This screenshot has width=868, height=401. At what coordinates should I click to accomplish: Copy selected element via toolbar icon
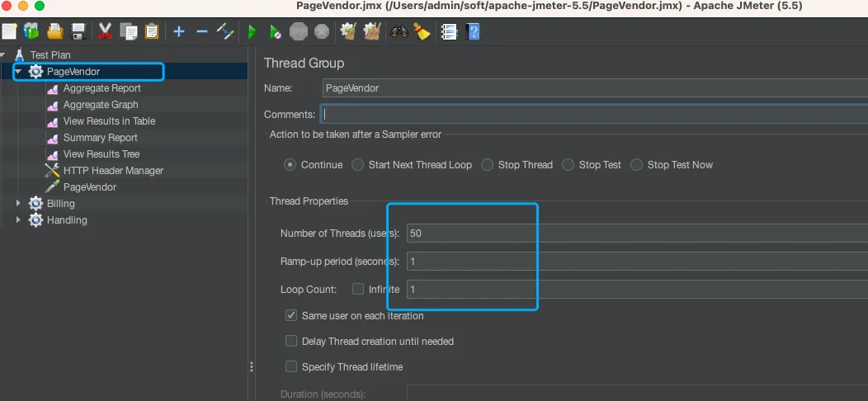point(129,31)
